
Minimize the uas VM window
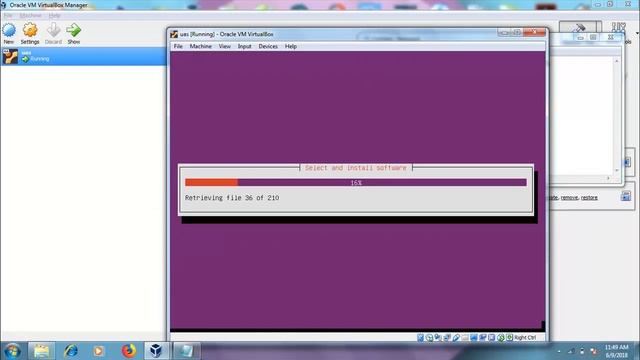tap(504, 32)
